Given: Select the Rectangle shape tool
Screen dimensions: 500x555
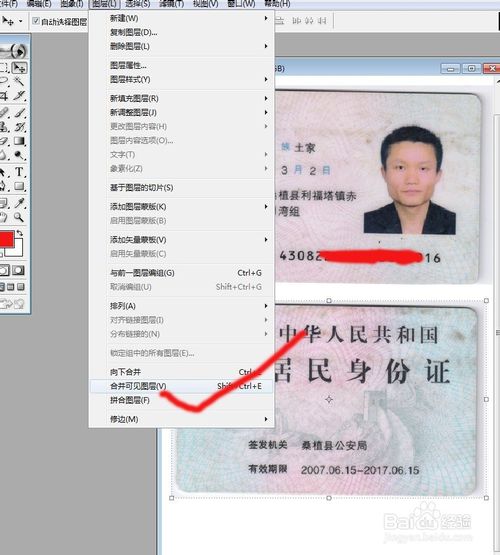Looking at the screenshot, I should (x=19, y=186).
